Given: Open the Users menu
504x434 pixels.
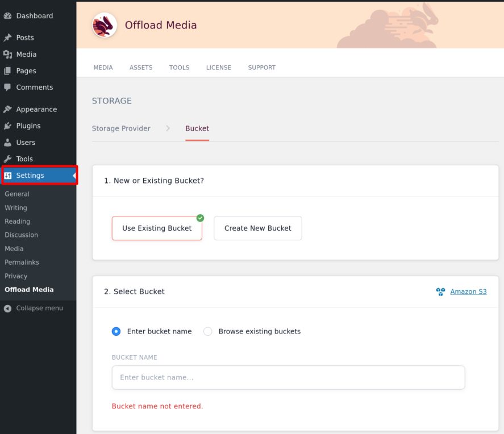Looking at the screenshot, I should click(x=26, y=143).
